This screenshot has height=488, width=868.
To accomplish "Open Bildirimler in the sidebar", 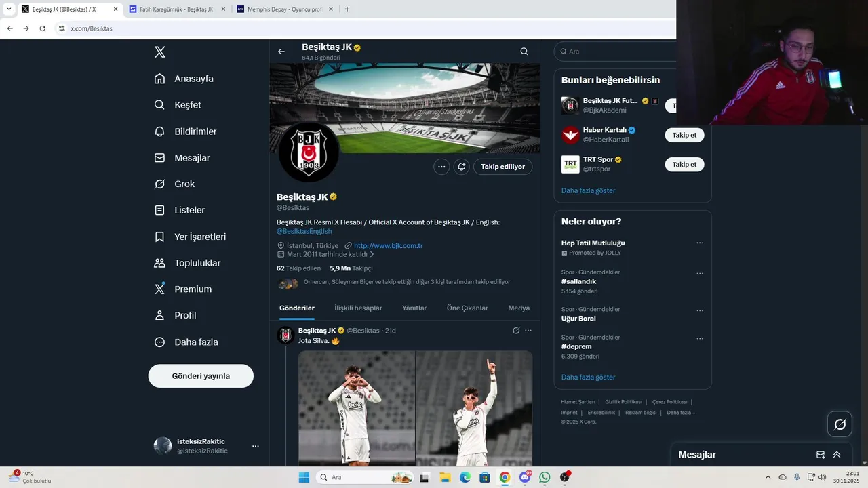I will point(185,131).
